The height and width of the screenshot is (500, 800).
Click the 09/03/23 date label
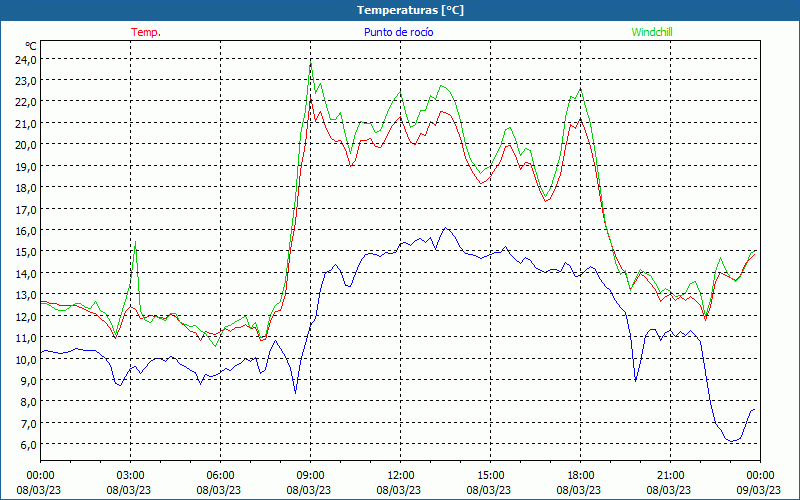click(759, 490)
